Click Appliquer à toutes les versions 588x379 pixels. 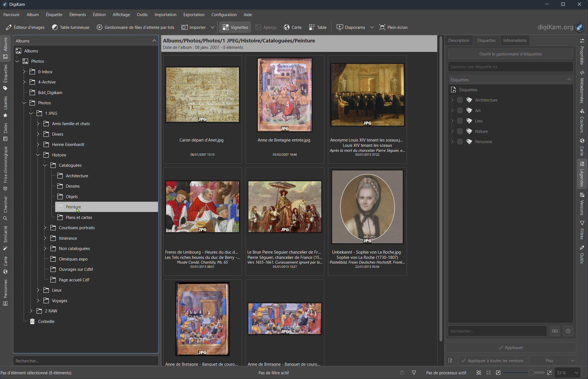click(492, 360)
